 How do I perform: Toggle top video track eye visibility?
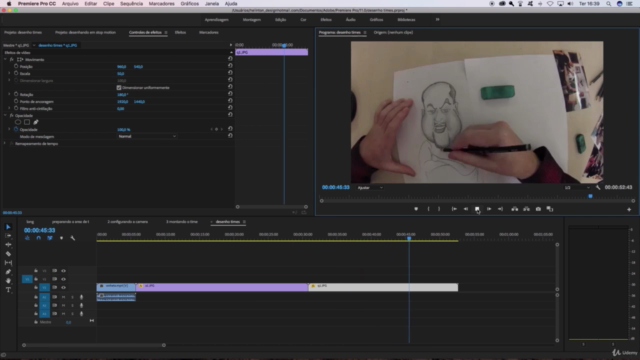pyautogui.click(x=63, y=271)
